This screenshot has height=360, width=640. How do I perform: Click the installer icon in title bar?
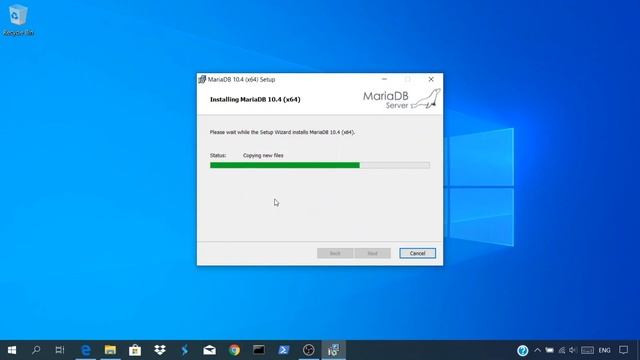pyautogui.click(x=202, y=79)
